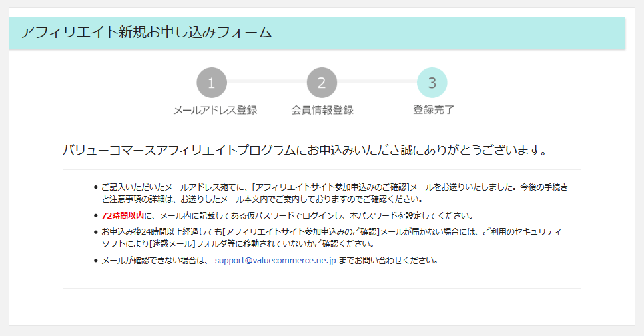Image resolution: width=644 pixels, height=336 pixels.
Task: Click the bullet starting お申込み後24時間以上経過しても
Action: coord(331,238)
